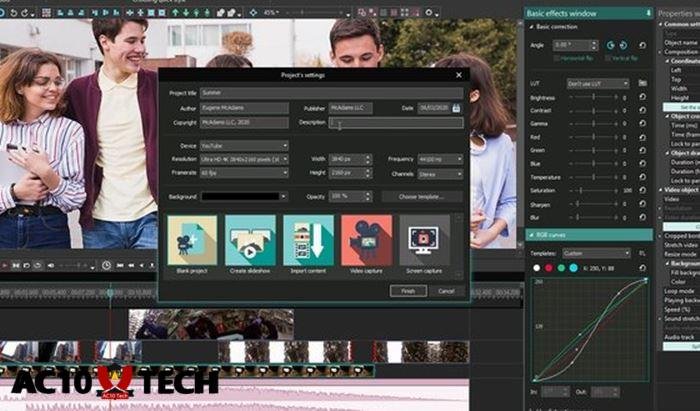
Task: Select the white RGB curve channel
Action: pyautogui.click(x=535, y=268)
